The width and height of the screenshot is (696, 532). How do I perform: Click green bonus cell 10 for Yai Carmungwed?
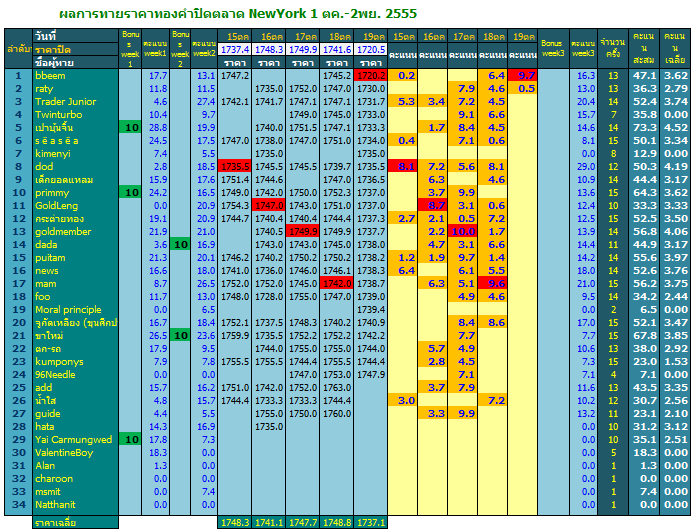pos(130,440)
